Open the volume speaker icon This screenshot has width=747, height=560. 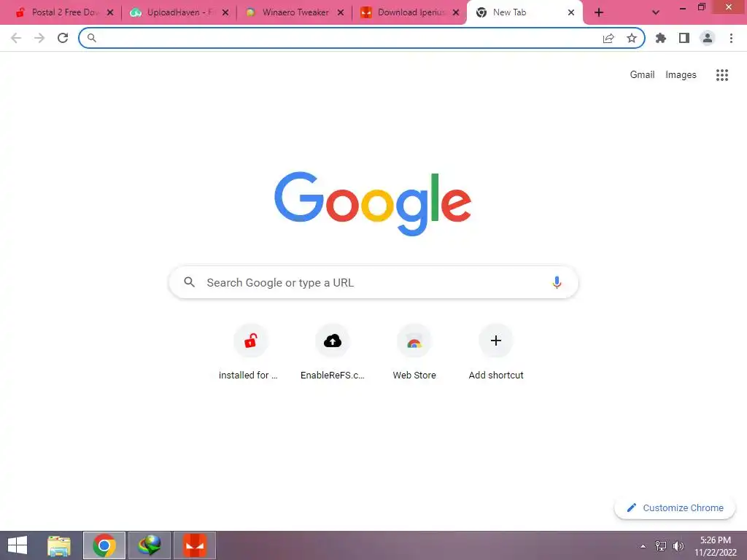tap(678, 546)
